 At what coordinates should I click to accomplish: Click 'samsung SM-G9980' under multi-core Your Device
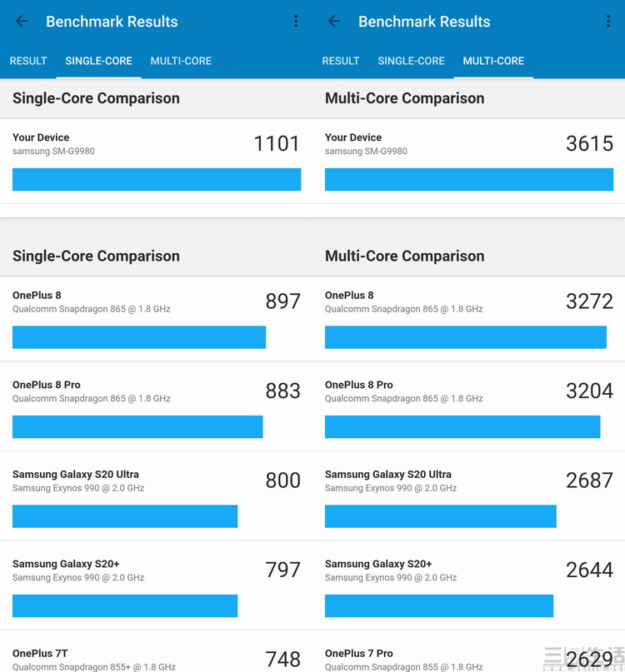coord(366,152)
